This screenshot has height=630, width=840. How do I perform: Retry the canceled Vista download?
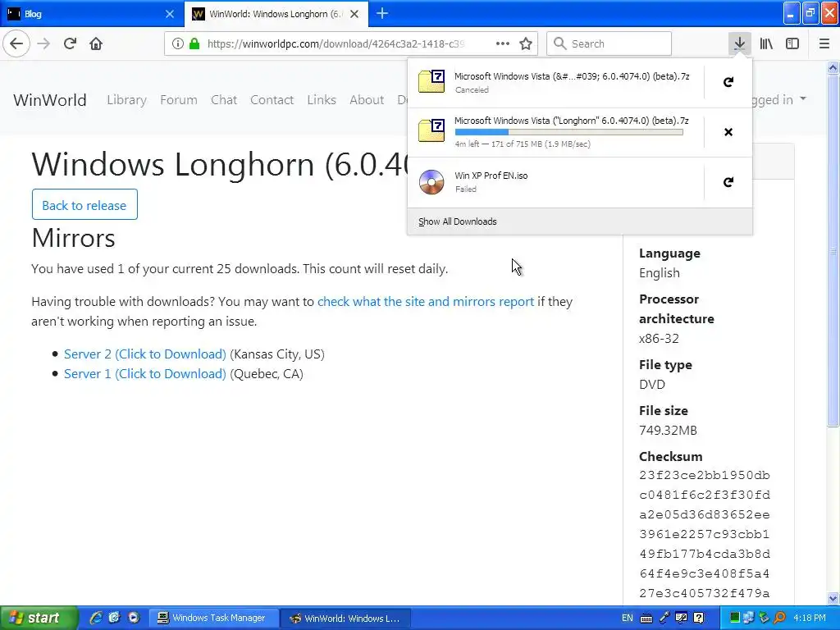(x=728, y=82)
